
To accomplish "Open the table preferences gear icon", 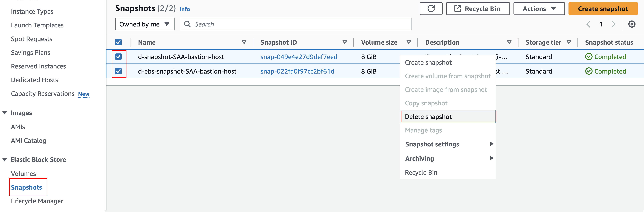I will 631,24.
